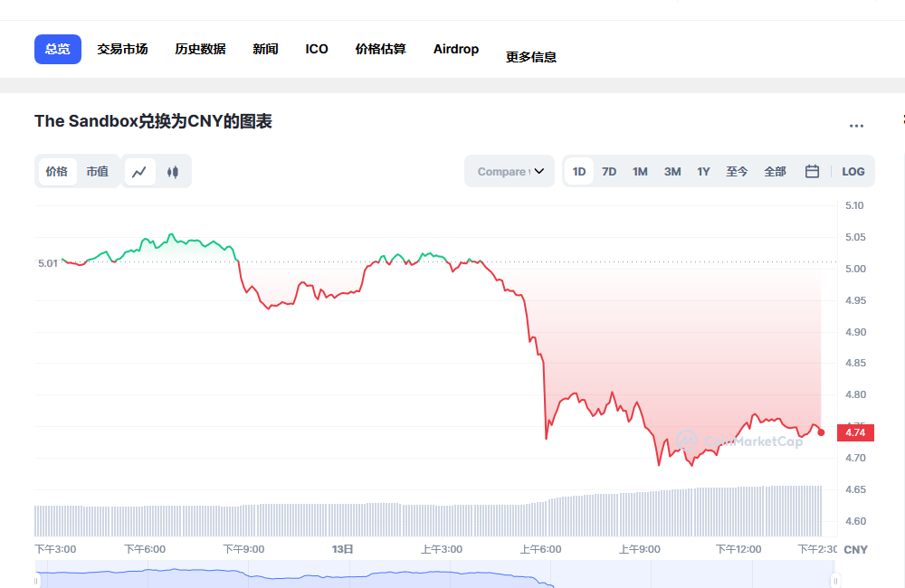Click the left range slider handle

tap(37, 581)
